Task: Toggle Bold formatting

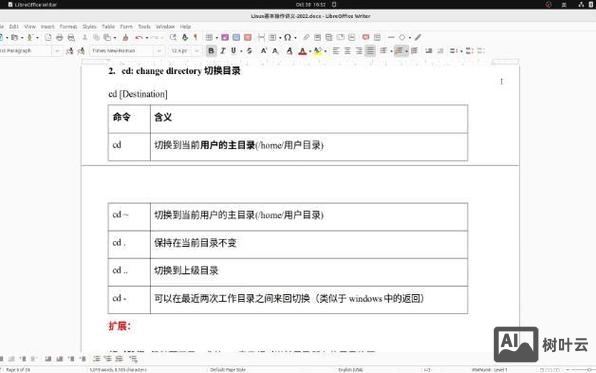Action: pyautogui.click(x=211, y=51)
